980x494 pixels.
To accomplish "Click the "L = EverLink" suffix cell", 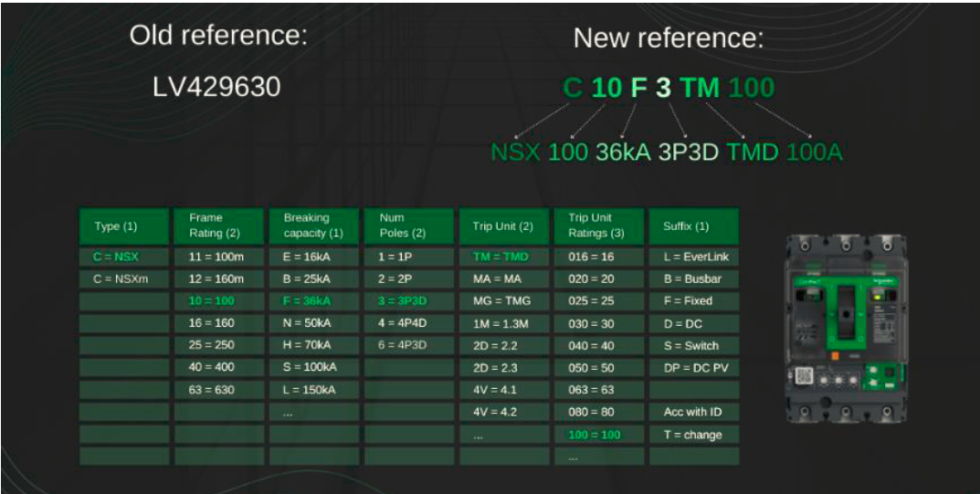I will tap(694, 257).
